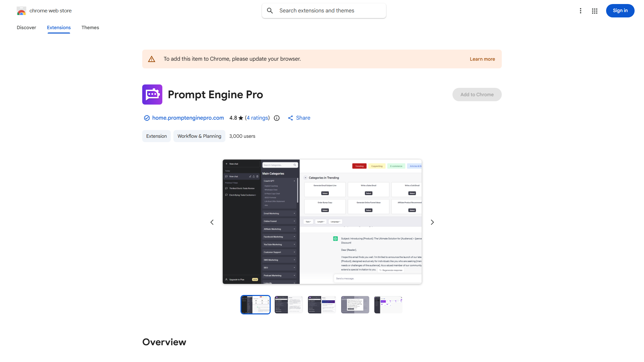Click the ratings info icon
This screenshot has width=644, height=362.
click(x=276, y=118)
